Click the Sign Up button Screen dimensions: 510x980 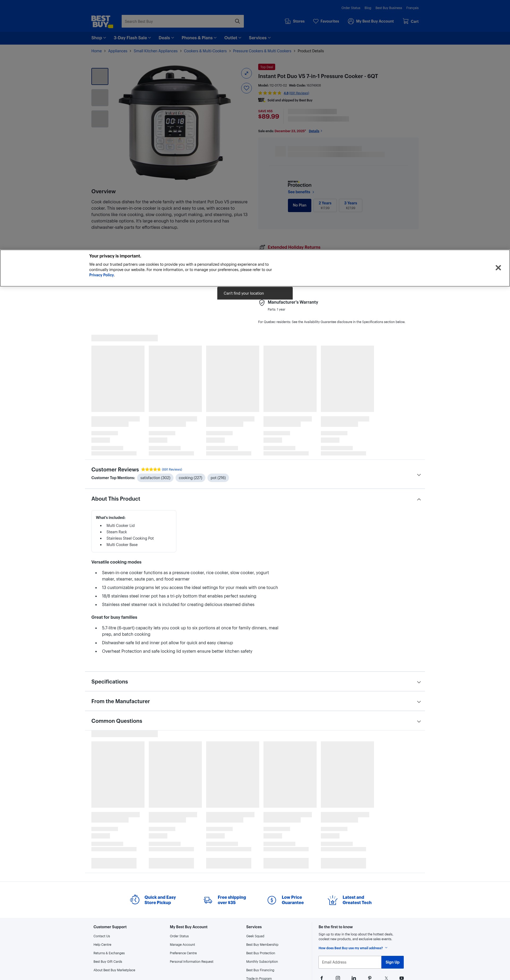[x=392, y=962]
